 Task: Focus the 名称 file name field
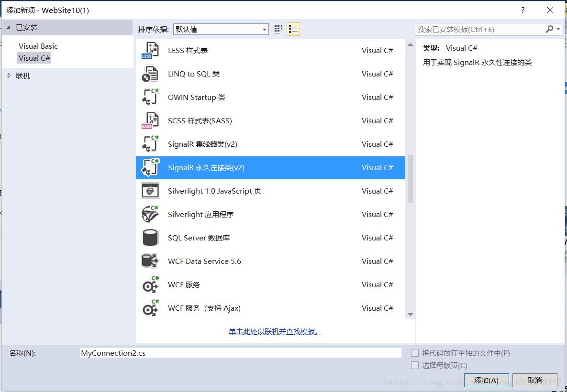(x=241, y=353)
